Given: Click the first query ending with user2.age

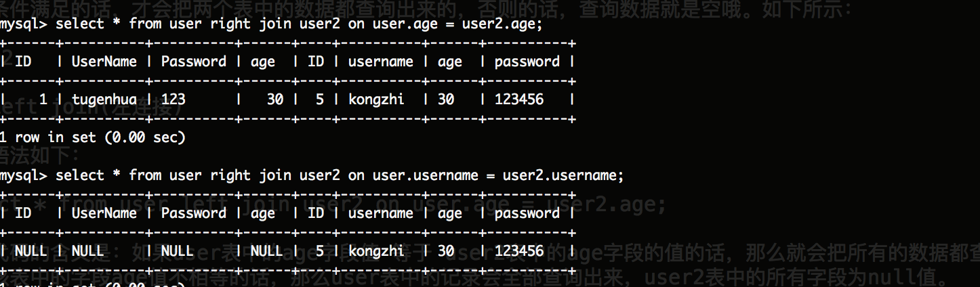Looking at the screenshot, I should coord(298,24).
